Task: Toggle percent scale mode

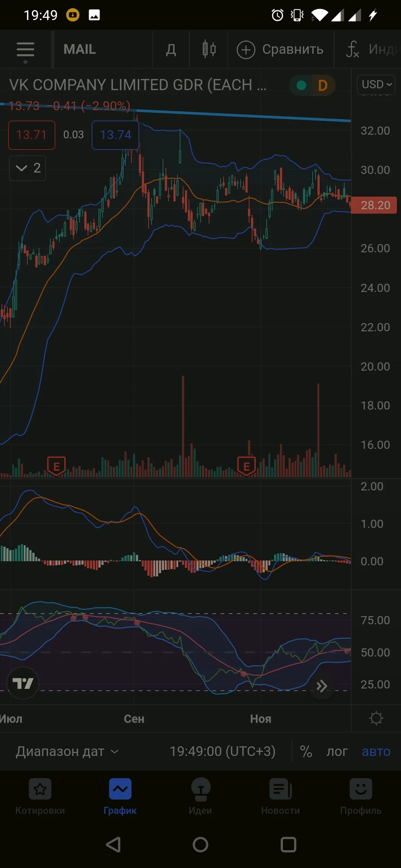Action: click(306, 752)
